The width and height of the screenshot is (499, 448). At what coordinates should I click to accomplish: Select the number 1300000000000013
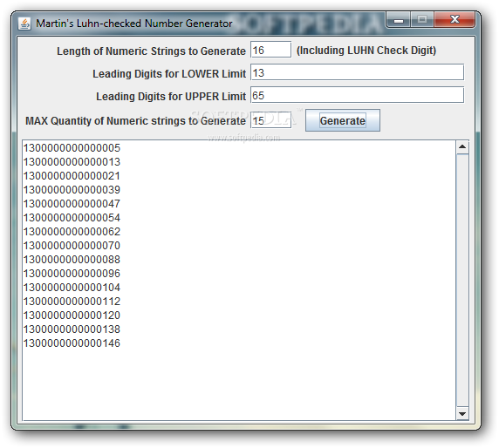(x=72, y=162)
